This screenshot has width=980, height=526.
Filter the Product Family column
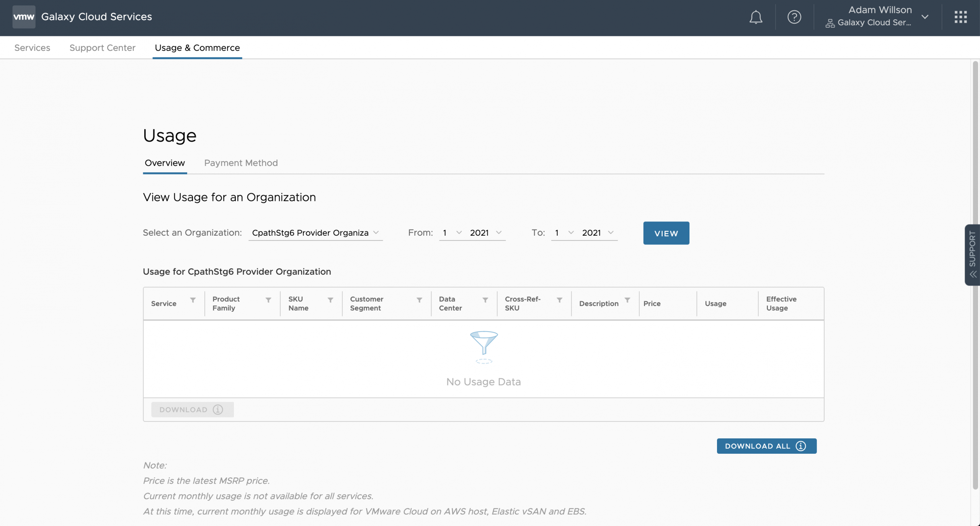point(268,300)
